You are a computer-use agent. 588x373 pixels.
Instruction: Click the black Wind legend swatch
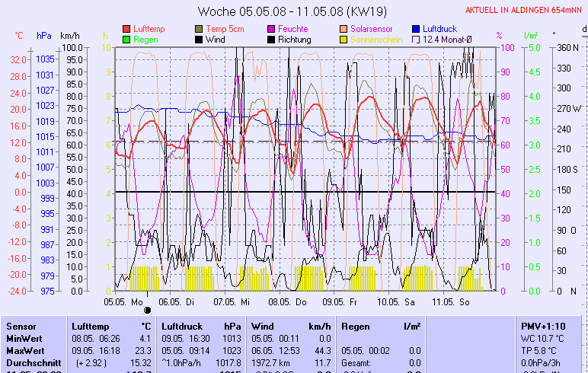pyautogui.click(x=200, y=40)
